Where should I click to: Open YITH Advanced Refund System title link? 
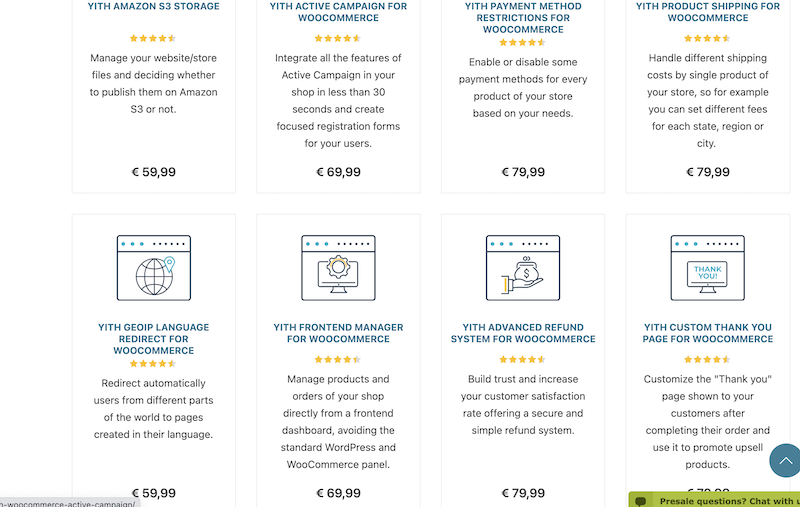(523, 333)
